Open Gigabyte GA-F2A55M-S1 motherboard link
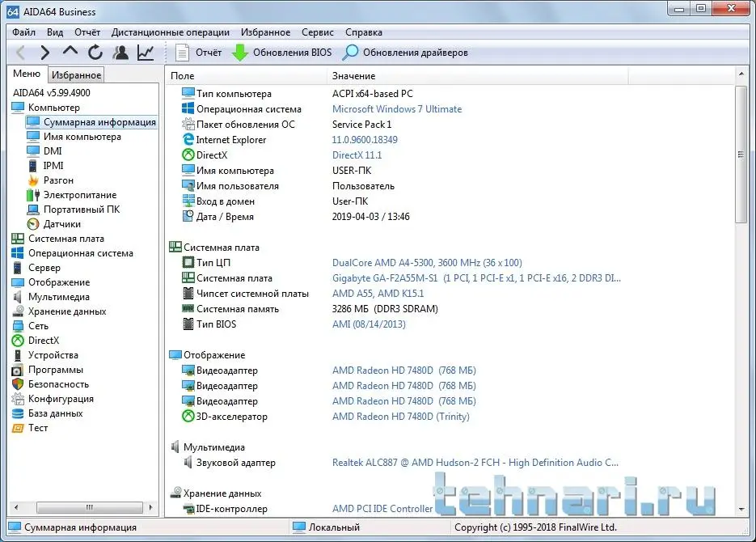 476,278
